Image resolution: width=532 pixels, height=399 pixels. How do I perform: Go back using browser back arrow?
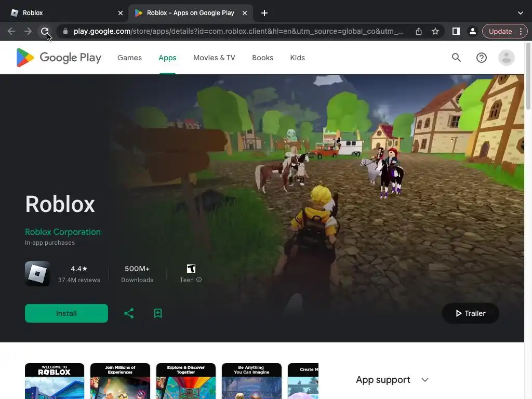pyautogui.click(x=11, y=31)
